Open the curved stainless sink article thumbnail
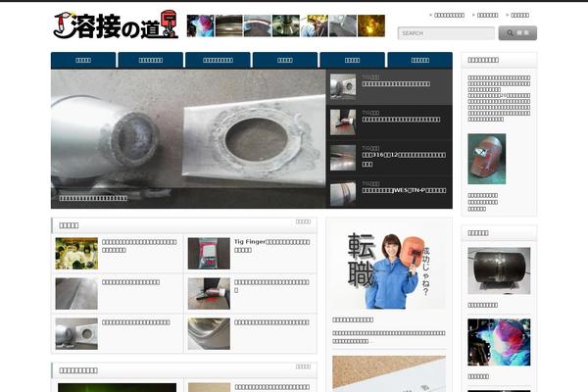The image size is (588, 392). coord(209,334)
